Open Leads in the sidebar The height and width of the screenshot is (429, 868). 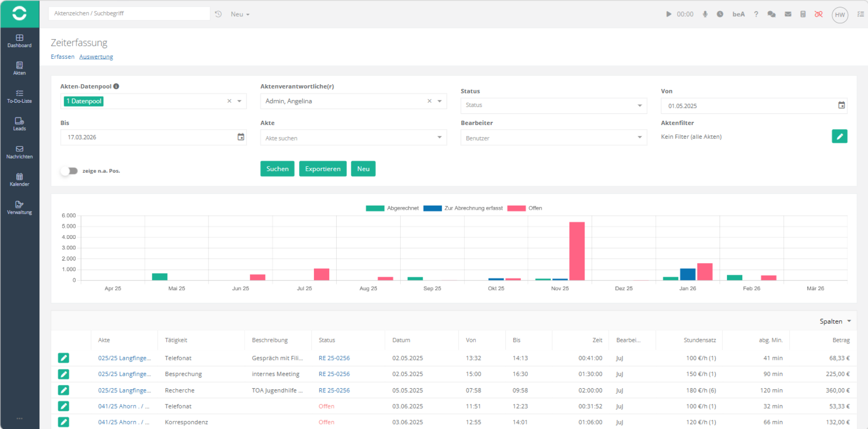[19, 124]
